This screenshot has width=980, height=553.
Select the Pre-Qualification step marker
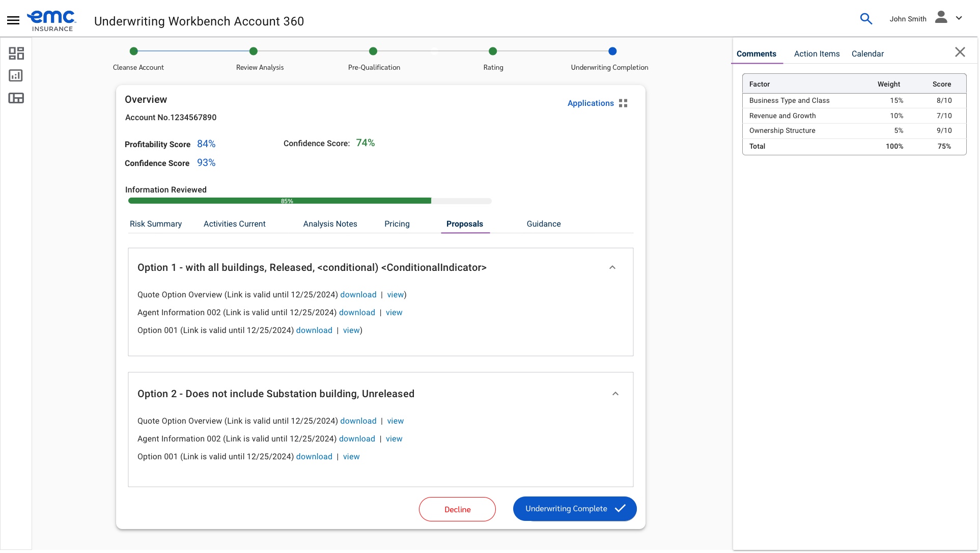(373, 51)
